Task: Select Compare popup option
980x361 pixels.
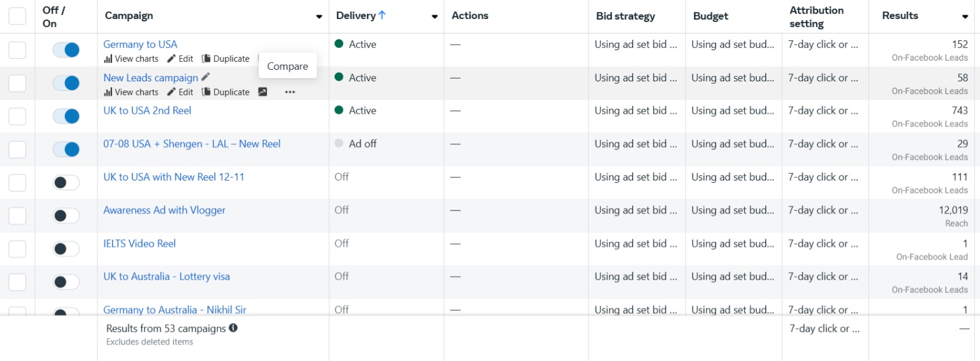Action: [x=288, y=66]
